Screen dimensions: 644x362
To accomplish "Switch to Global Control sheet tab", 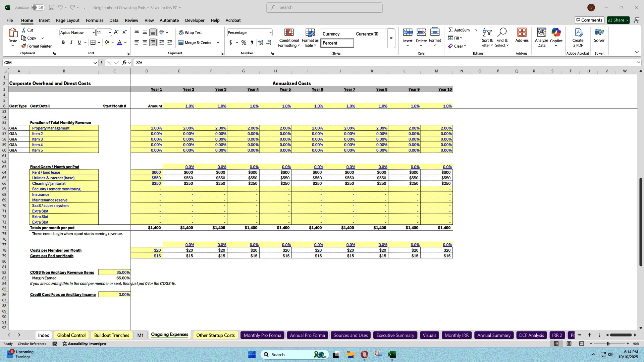I will [71, 335].
